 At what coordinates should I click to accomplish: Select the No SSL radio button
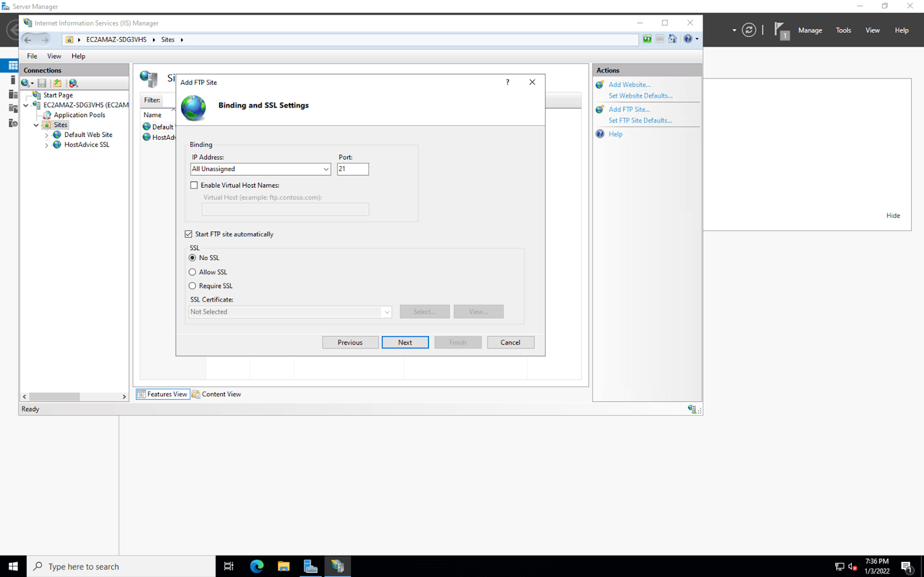(192, 258)
